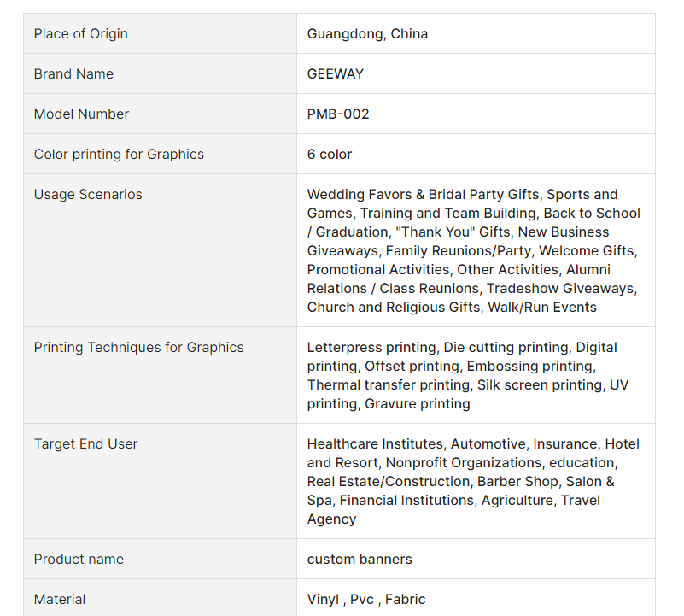Click the Product name label
684x616 pixels.
79,560
